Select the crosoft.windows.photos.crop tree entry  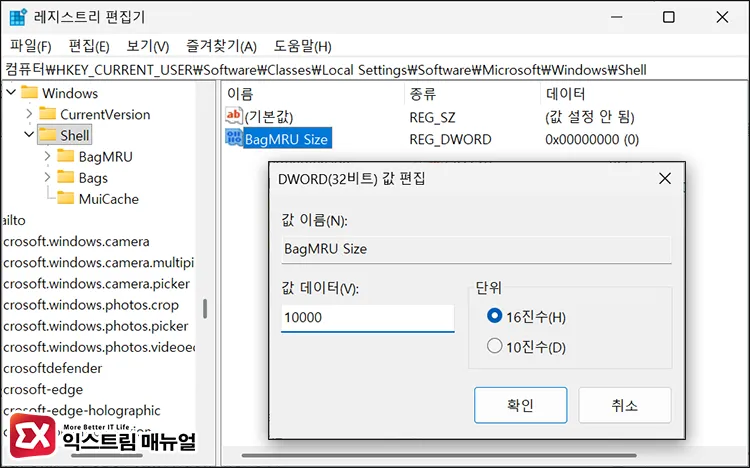pyautogui.click(x=90, y=305)
